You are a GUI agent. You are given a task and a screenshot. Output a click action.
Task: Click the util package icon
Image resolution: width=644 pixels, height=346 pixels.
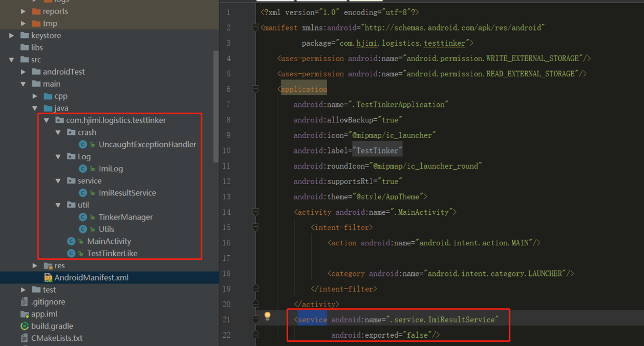(71, 205)
